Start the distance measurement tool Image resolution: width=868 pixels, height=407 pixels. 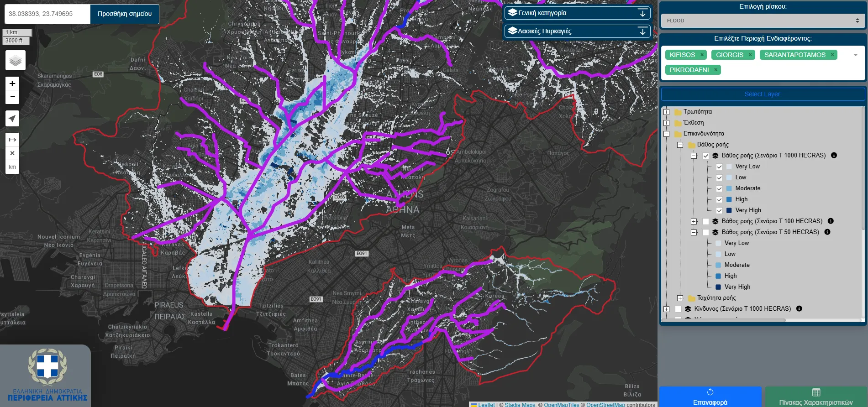[x=12, y=140]
